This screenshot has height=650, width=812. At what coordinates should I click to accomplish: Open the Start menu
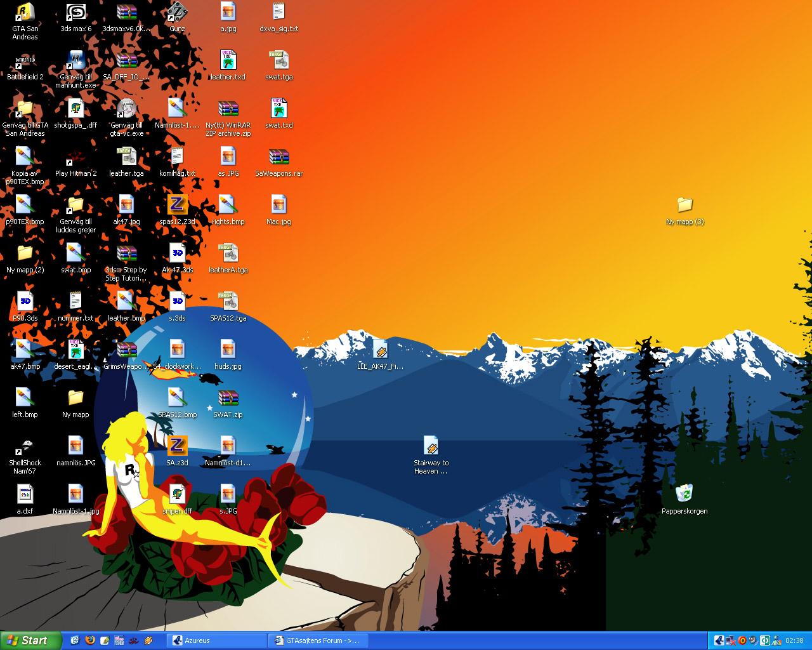(x=30, y=640)
